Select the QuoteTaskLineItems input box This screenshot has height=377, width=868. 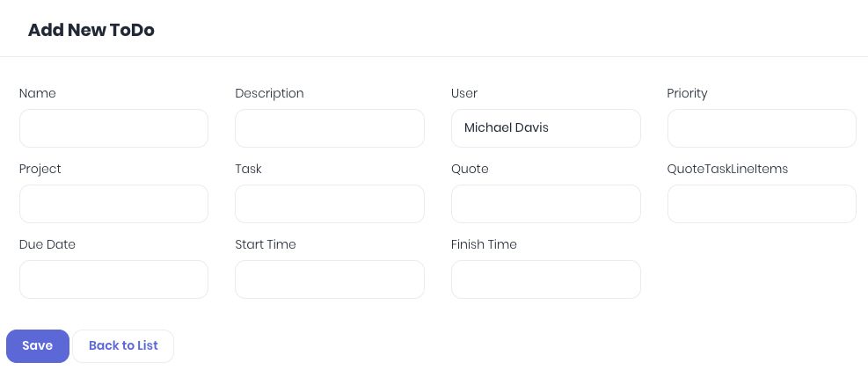[762, 204]
